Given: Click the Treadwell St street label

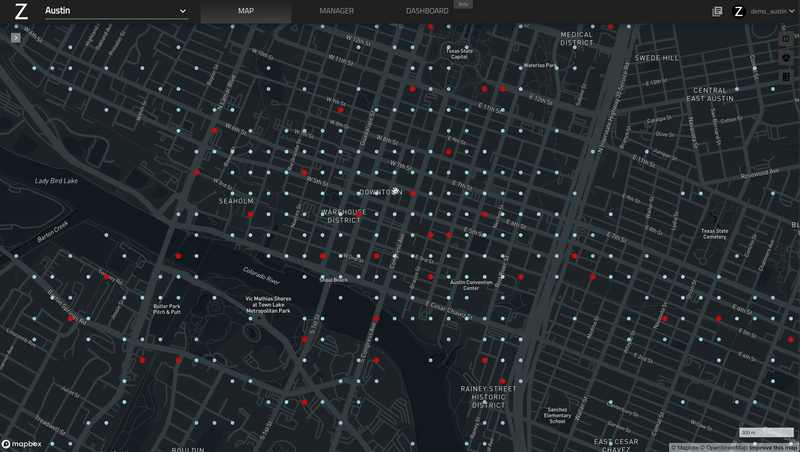Looking at the screenshot, I should pyautogui.click(x=50, y=425).
